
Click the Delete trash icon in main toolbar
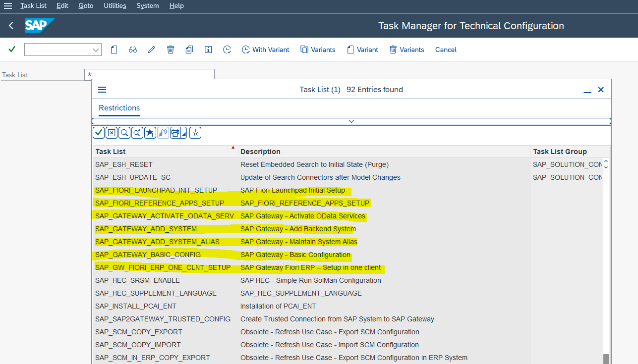click(x=171, y=50)
